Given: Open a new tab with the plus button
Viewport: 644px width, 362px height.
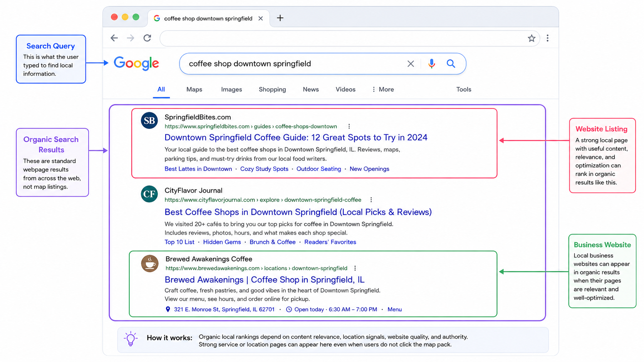Looking at the screenshot, I should coord(280,18).
